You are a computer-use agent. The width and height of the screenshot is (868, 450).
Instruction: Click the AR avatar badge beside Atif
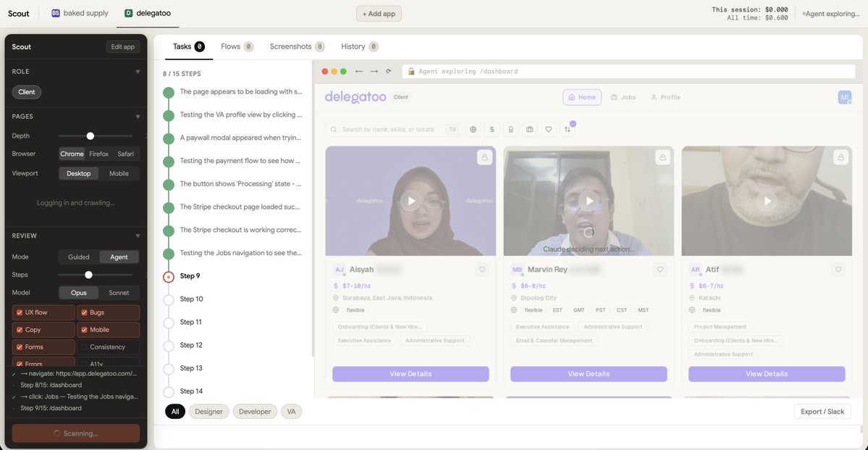click(x=695, y=270)
